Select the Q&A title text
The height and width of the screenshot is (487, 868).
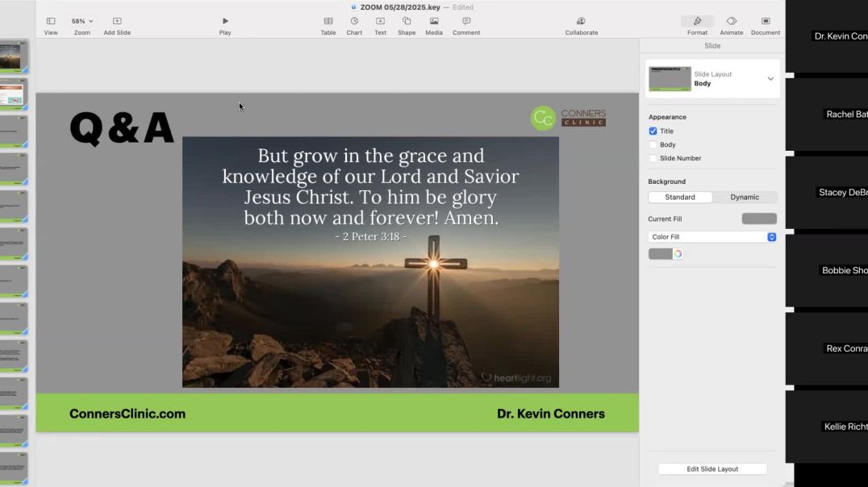(x=122, y=128)
